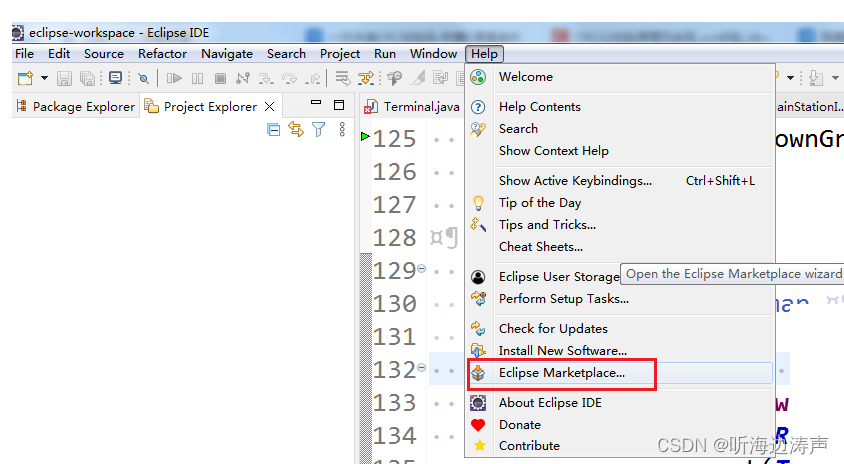Click line number 126 in editor gutter
Viewport: 844px width, 464px height.
[x=395, y=172]
